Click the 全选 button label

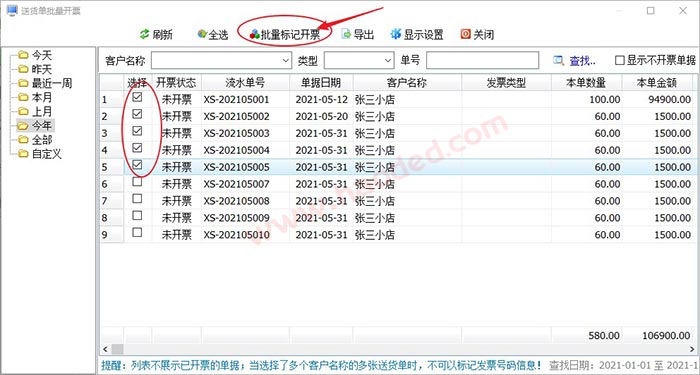[218, 35]
